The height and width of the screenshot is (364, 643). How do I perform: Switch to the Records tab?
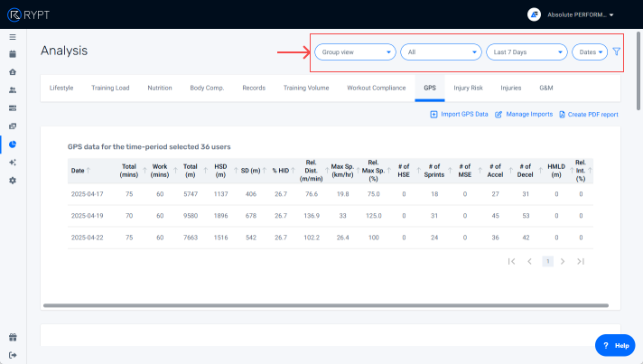click(x=254, y=88)
